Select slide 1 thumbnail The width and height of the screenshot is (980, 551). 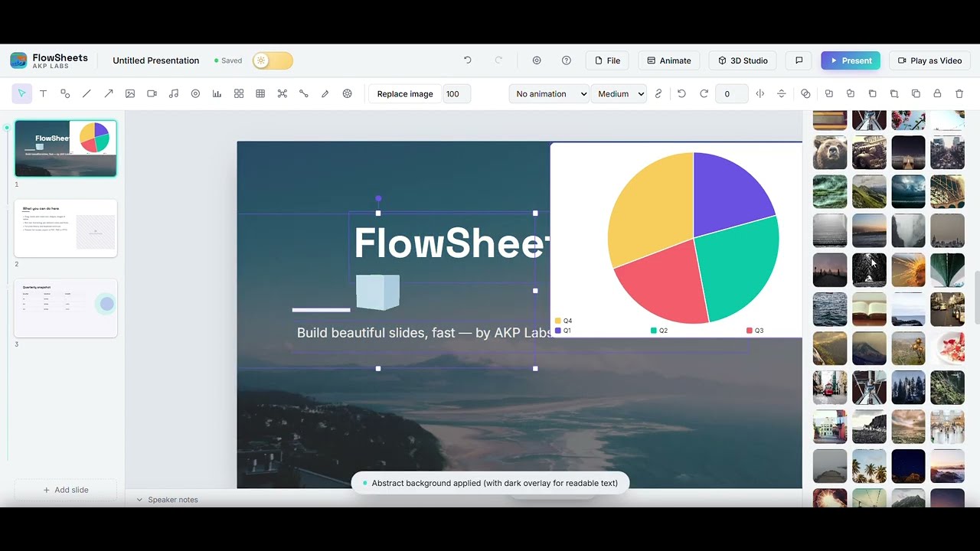(x=66, y=148)
